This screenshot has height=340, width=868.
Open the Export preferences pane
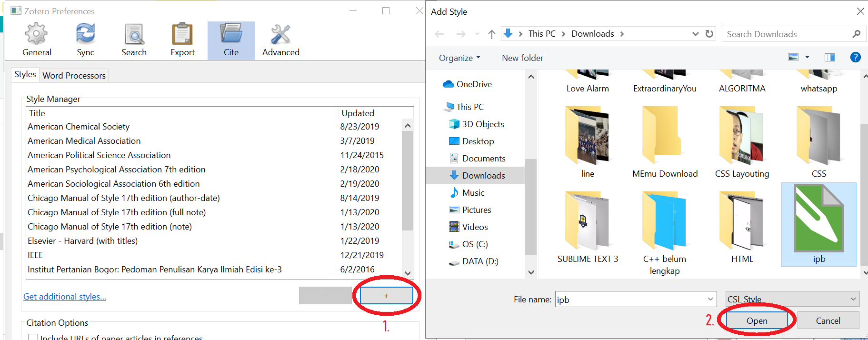pyautogui.click(x=182, y=40)
